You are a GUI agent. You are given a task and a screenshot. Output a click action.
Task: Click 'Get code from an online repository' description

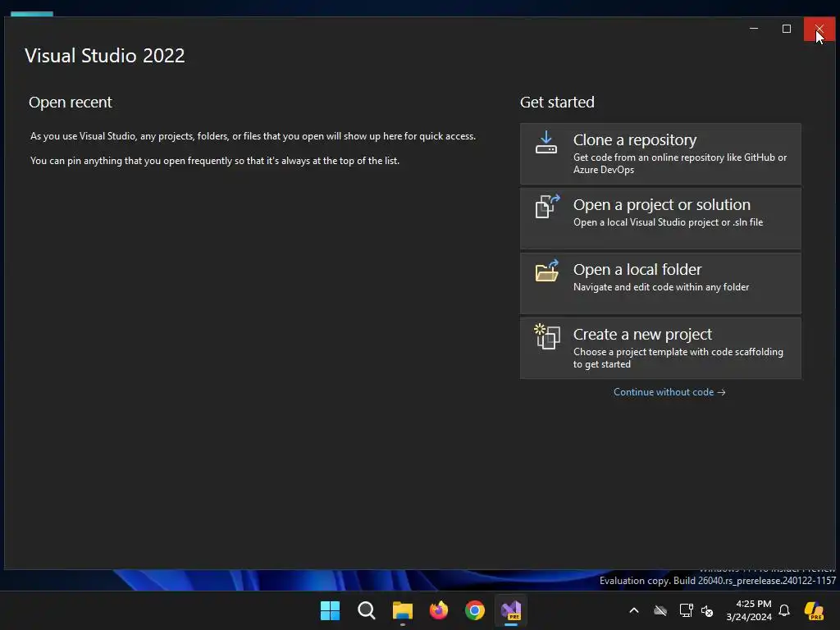[680, 163]
